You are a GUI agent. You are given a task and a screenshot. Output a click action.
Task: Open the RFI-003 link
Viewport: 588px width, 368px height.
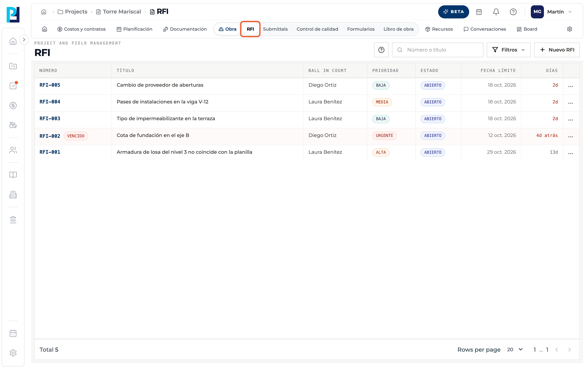coord(50,119)
